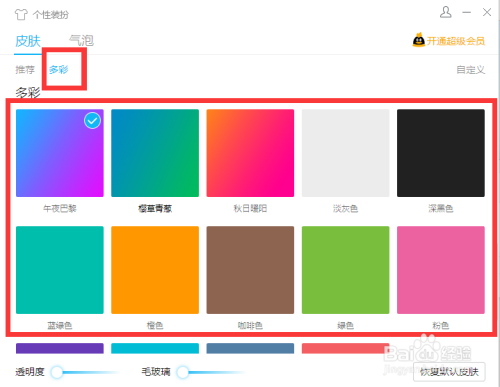Close the 个性装扮 window

click(x=487, y=12)
